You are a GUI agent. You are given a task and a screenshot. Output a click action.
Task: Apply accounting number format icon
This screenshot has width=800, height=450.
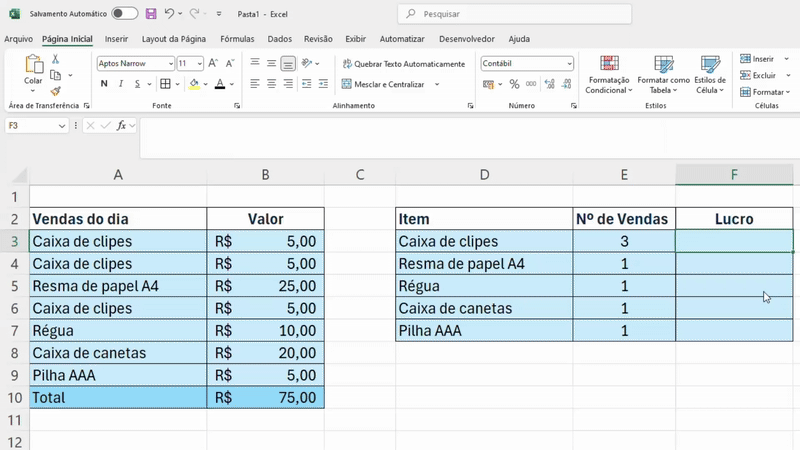coord(488,84)
